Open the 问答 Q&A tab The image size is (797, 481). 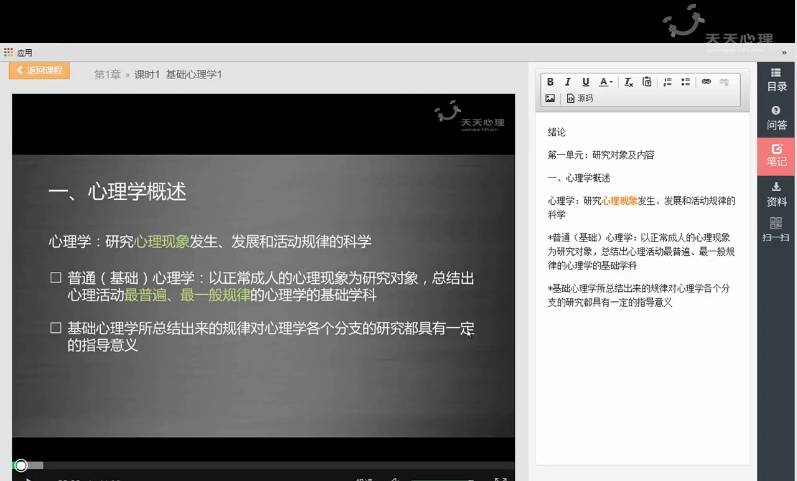coord(777,118)
